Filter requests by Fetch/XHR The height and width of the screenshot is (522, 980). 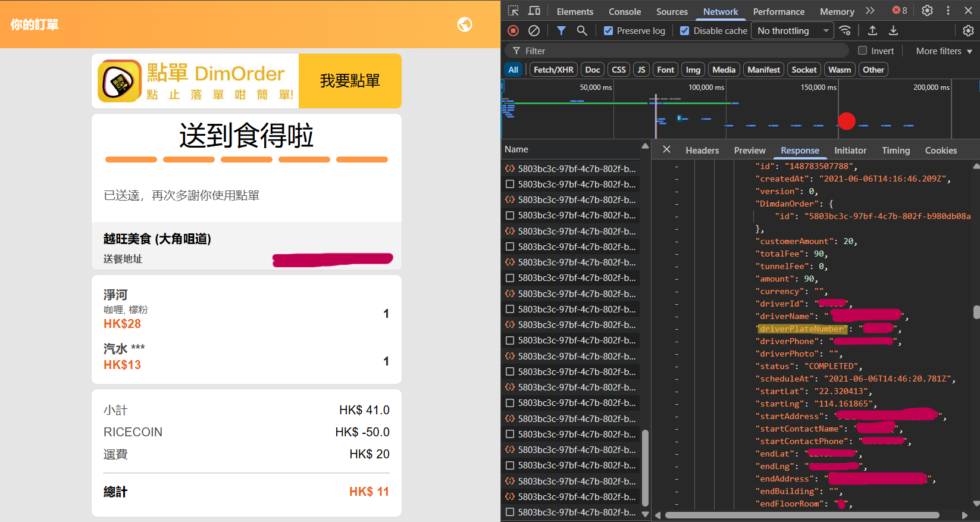(x=553, y=70)
